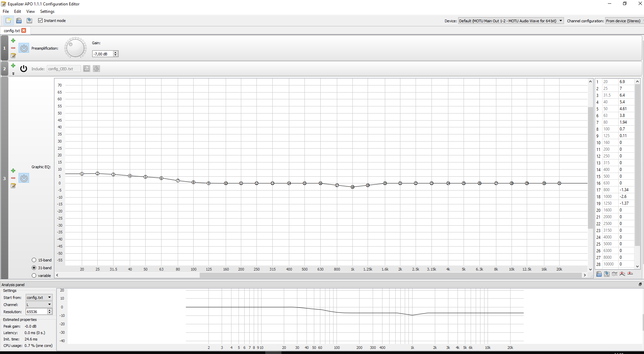
Task: Toggle the Graphic EQ filter power button
Action: point(24,178)
